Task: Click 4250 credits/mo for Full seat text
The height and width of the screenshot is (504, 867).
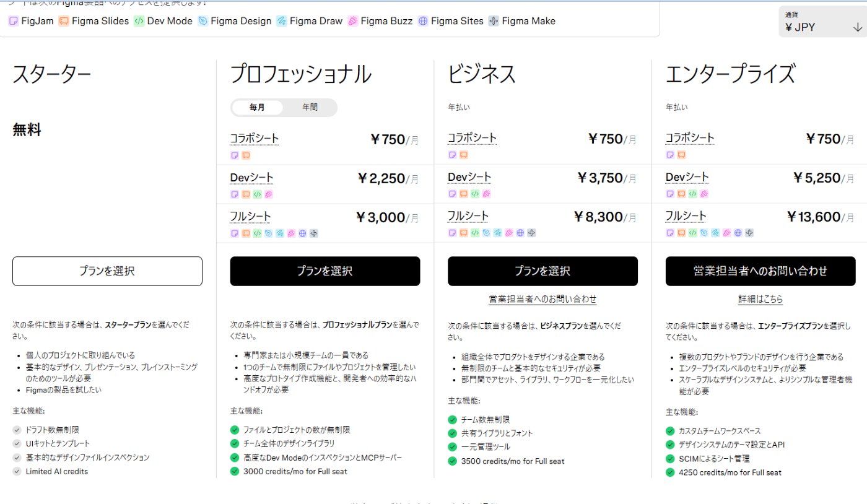Action: coord(730,473)
